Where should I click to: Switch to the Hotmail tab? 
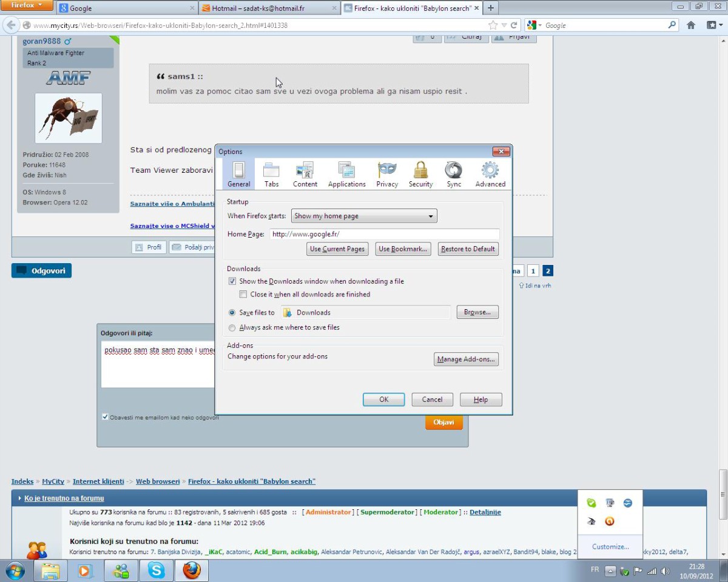[269, 8]
